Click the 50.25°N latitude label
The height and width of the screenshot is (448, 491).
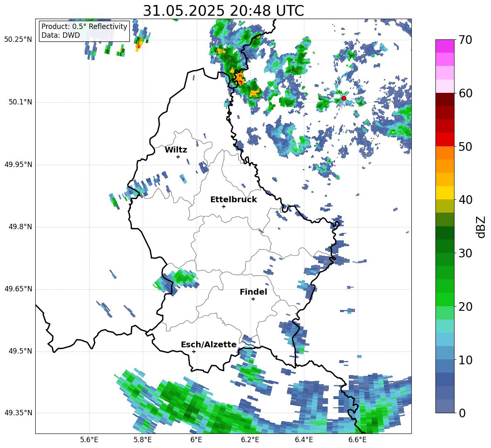[18, 40]
